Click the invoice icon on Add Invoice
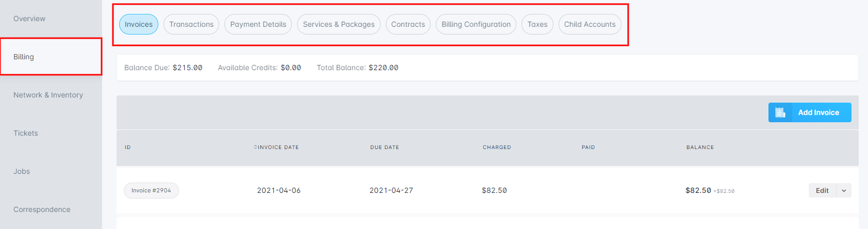Viewport: 868px width, 229px height. point(780,112)
